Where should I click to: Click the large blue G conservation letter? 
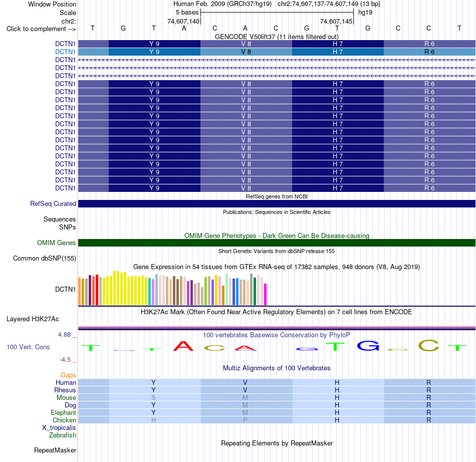368,346
